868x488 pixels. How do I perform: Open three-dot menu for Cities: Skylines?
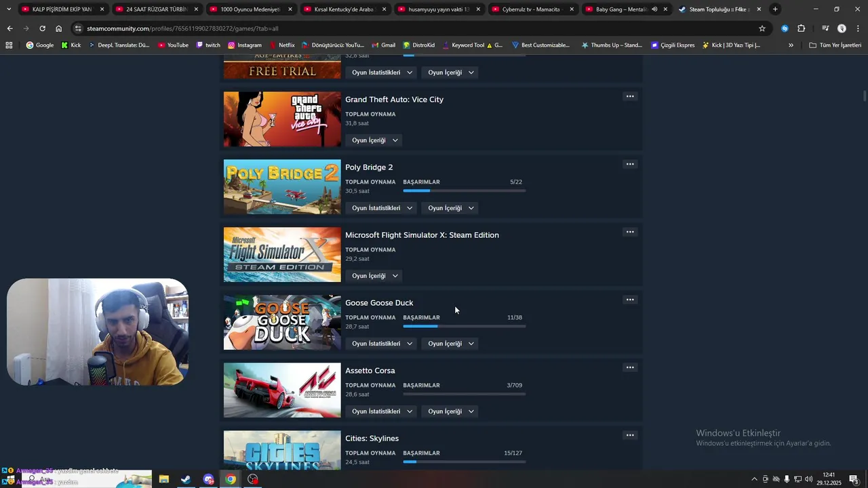tap(630, 435)
